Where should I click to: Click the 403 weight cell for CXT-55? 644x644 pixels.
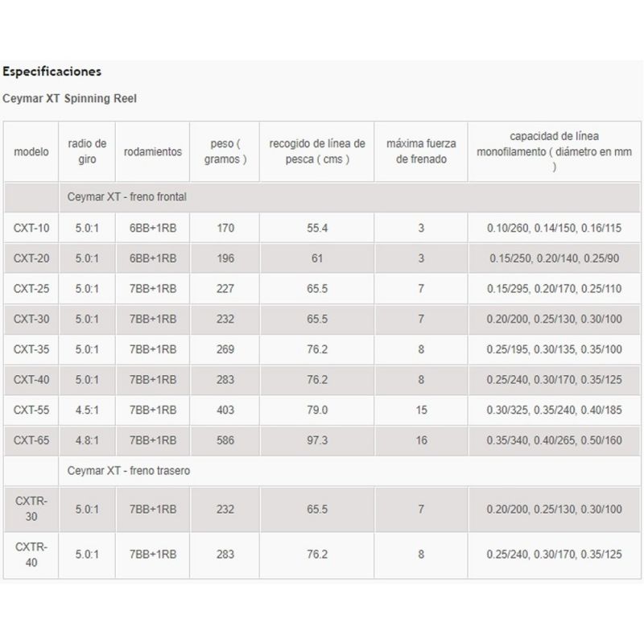coord(225,410)
